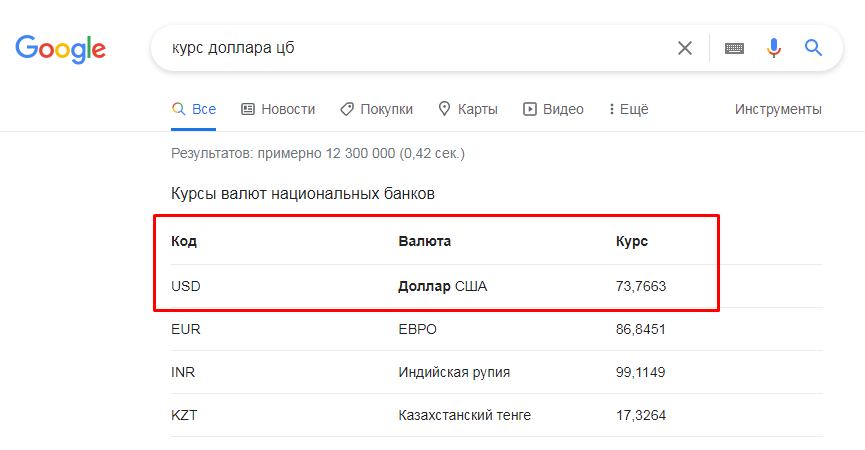Click the Индийская рупия row

coord(454,372)
